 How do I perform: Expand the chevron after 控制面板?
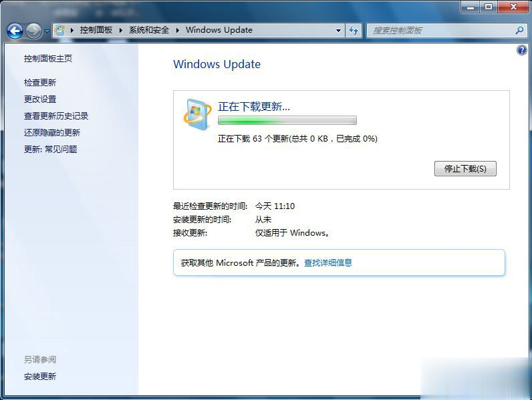pos(121,30)
